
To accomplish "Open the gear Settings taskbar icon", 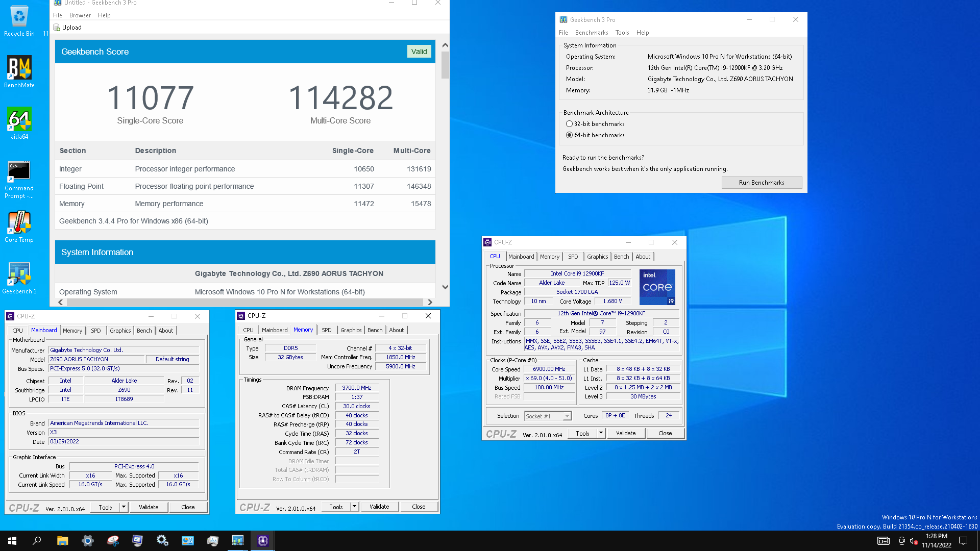I will [87, 541].
